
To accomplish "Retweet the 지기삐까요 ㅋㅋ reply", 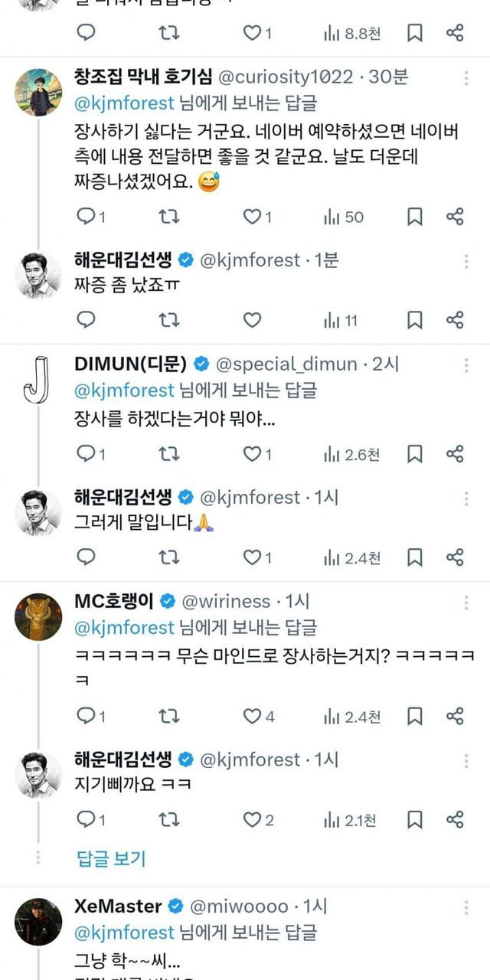I will [168, 820].
